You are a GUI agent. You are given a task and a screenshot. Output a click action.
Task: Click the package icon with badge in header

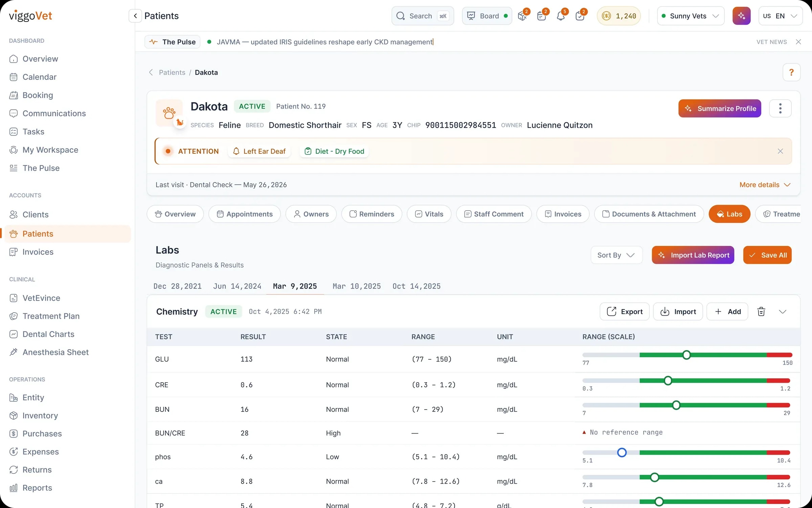(x=522, y=16)
